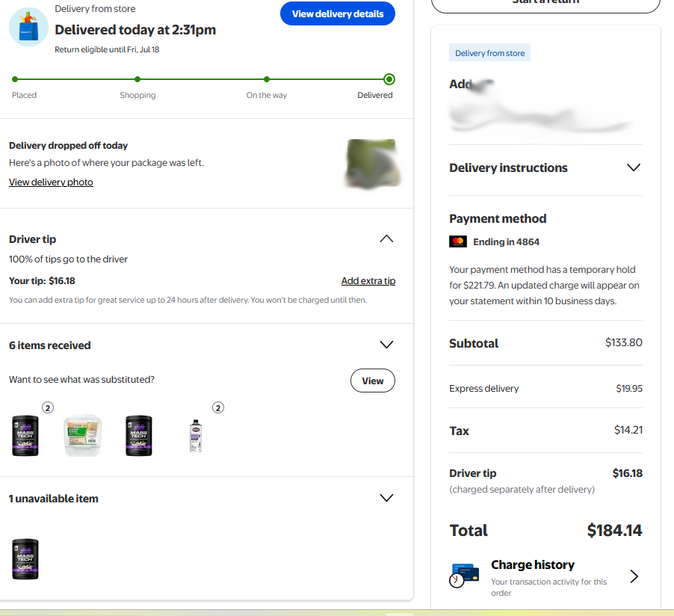
Task: Open the Charge history card icon
Action: click(464, 575)
